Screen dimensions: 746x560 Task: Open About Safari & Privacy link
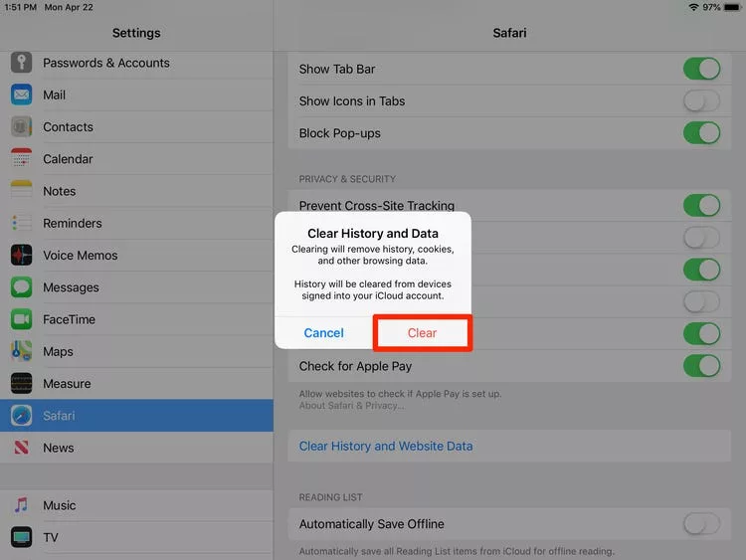click(x=351, y=406)
